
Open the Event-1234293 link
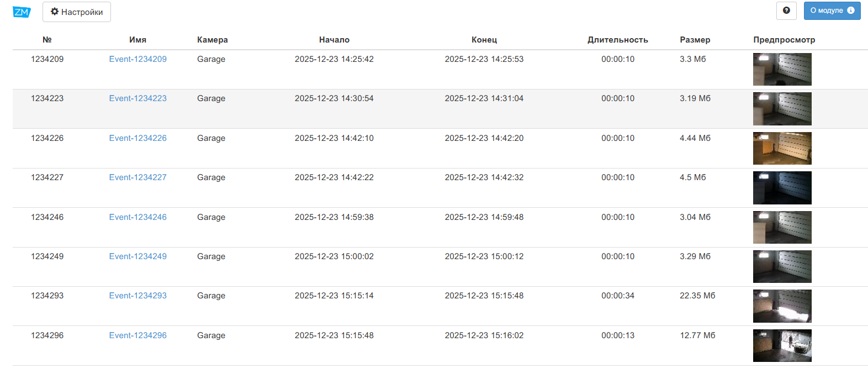(138, 296)
